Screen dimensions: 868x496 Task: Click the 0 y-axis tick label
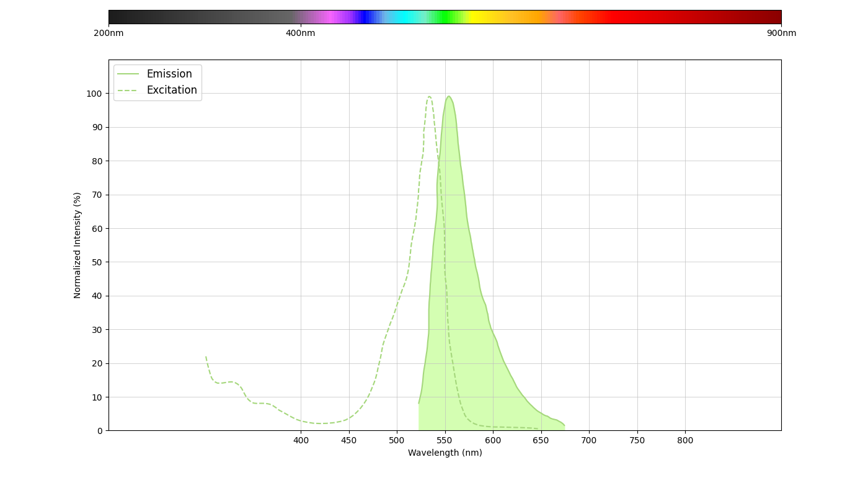tap(100, 431)
